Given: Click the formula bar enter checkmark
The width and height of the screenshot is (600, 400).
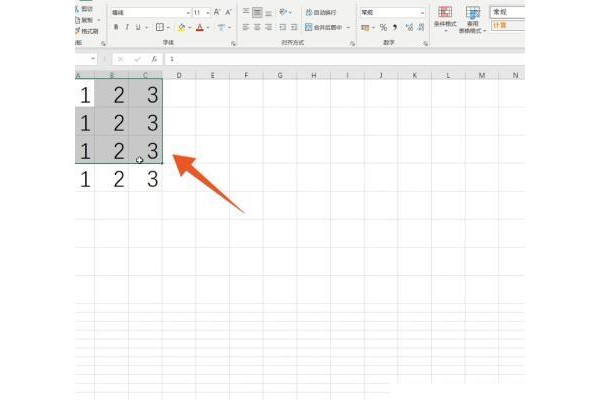Looking at the screenshot, I should click(x=137, y=59).
